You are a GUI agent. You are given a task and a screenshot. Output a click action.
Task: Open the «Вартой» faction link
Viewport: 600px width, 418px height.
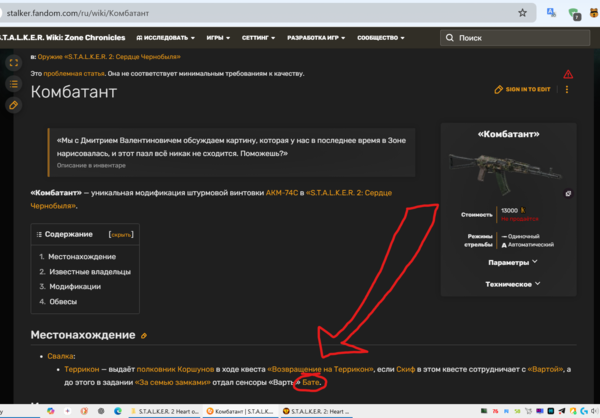(545, 369)
